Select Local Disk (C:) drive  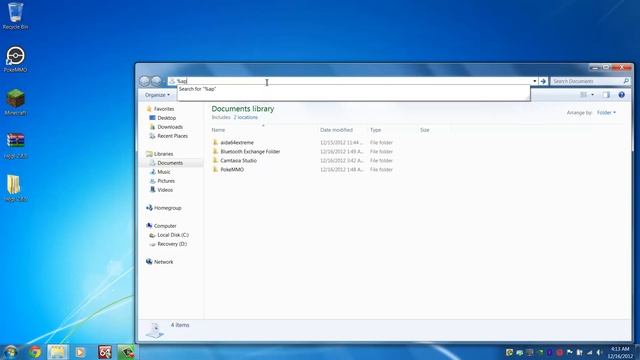pos(173,235)
